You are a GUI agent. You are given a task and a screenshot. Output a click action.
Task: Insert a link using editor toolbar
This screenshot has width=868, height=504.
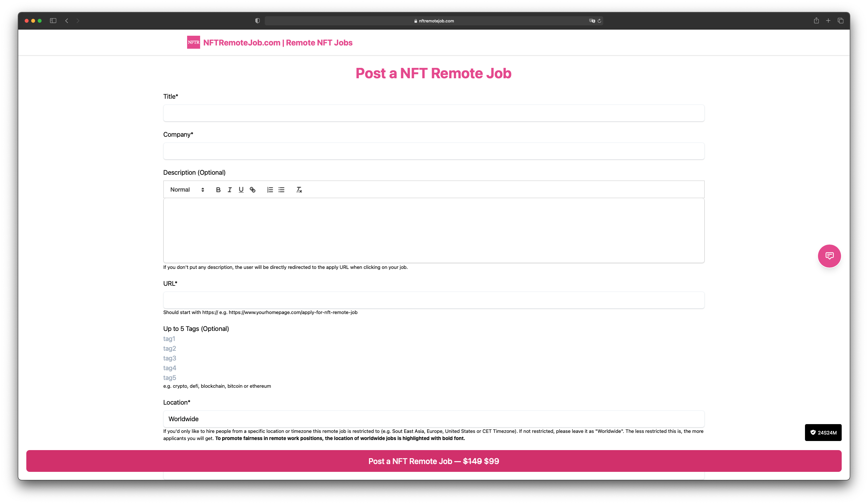pos(252,190)
